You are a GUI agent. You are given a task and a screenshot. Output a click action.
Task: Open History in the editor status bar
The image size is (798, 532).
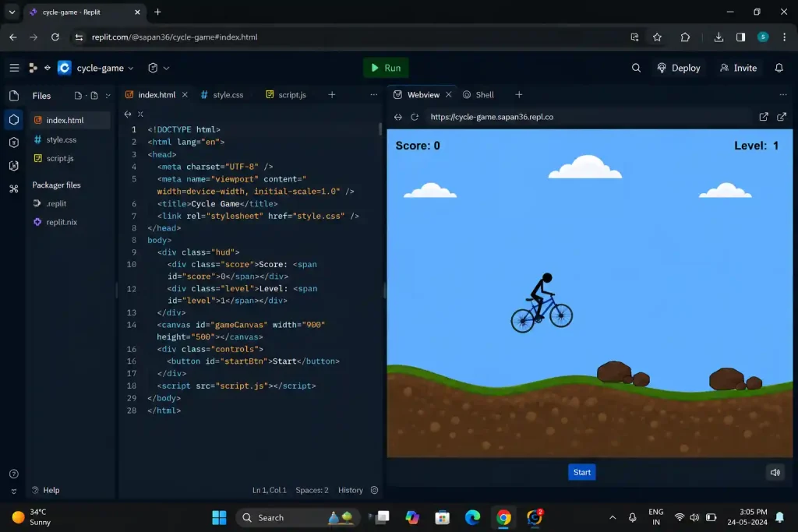(351, 490)
